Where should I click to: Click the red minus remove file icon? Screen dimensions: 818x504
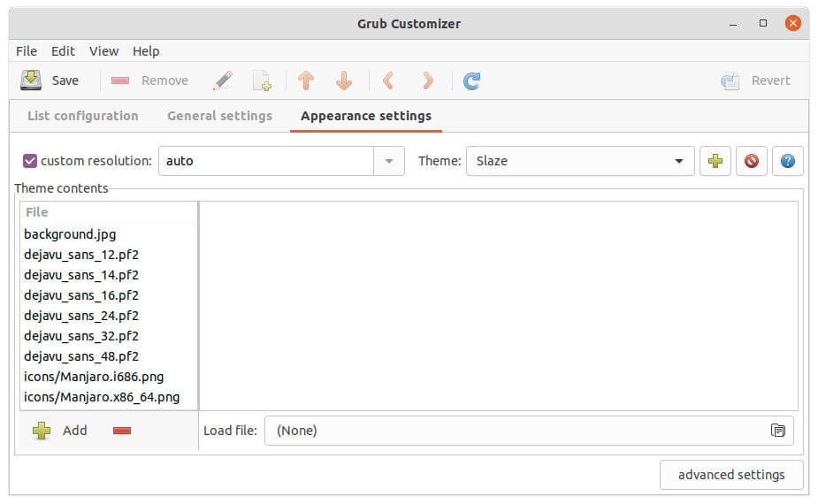pyautogui.click(x=122, y=431)
